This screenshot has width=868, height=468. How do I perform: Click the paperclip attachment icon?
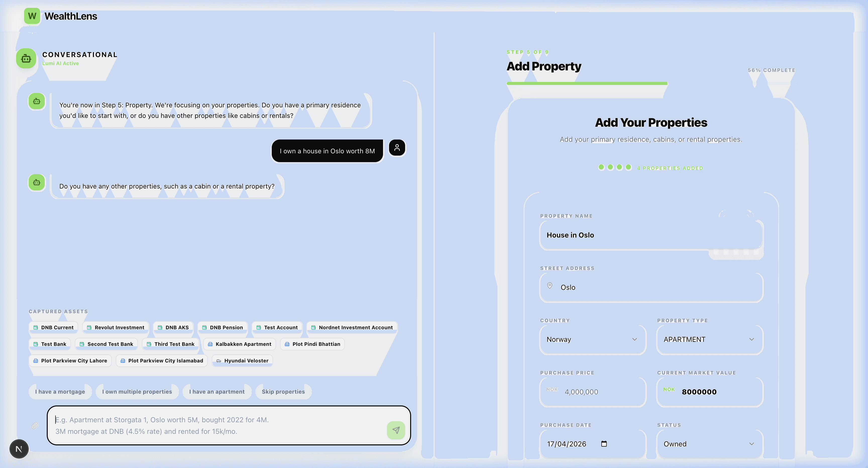[35, 426]
